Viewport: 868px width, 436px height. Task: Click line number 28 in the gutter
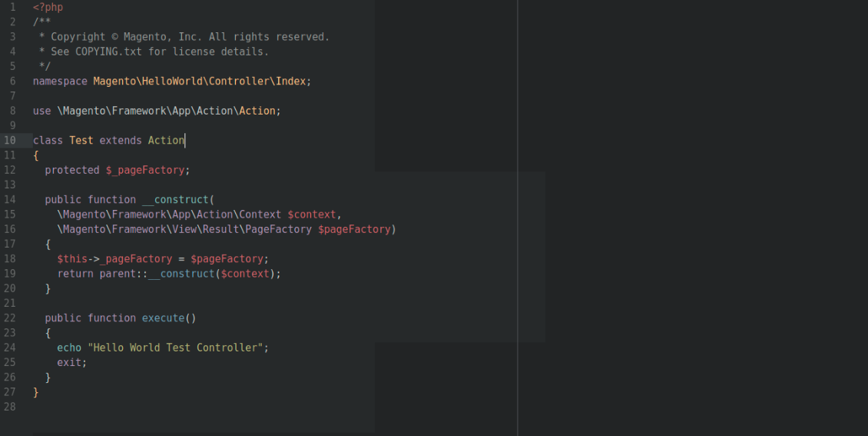[10, 408]
